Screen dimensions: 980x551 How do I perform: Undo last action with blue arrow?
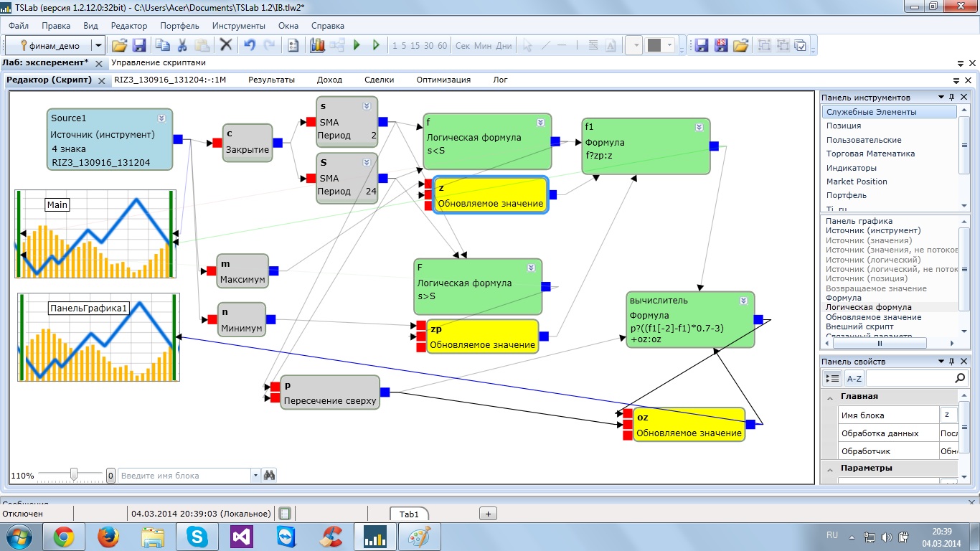(x=250, y=45)
